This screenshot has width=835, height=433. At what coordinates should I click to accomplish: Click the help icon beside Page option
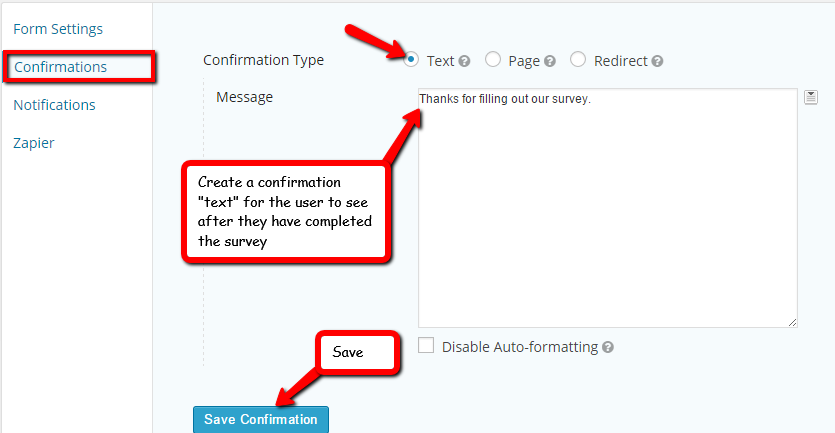click(x=550, y=61)
